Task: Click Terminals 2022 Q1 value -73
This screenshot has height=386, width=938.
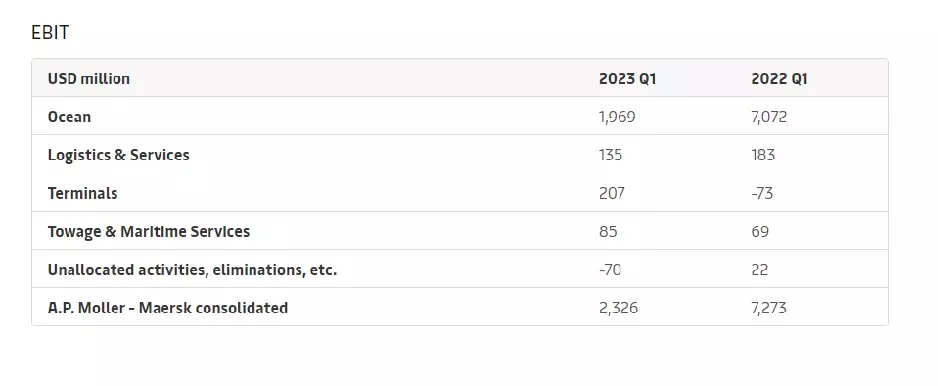Action: pyautogui.click(x=762, y=193)
